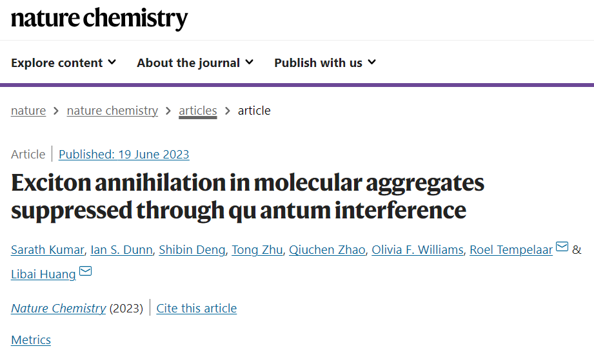Open email icon next to Roel Tempelaar
This screenshot has height=364, width=594.
(x=562, y=247)
